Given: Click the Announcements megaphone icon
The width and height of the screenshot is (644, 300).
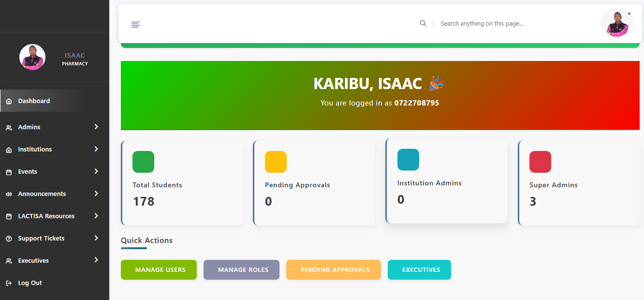Looking at the screenshot, I should coord(9,194).
